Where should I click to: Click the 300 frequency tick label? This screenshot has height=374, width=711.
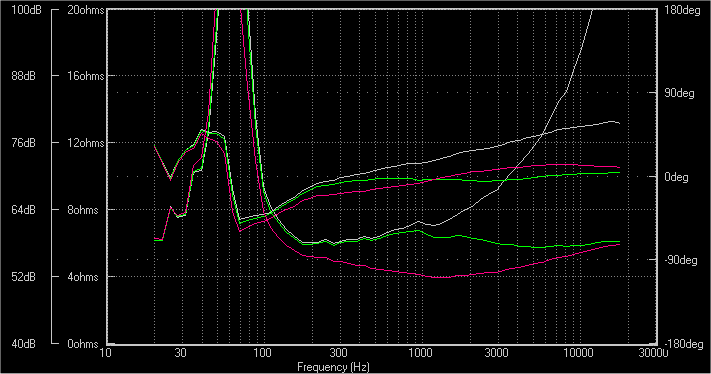[x=338, y=353]
